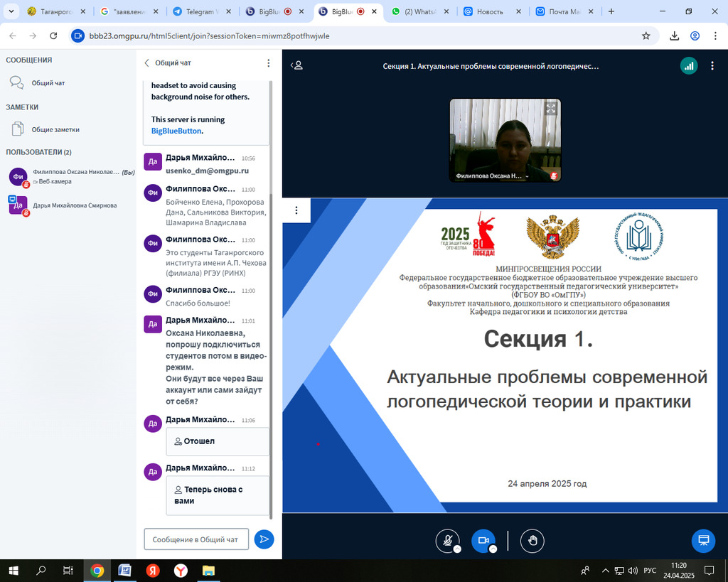
Task: Collapse chat with Общий чат back chevron
Action: coord(147,63)
